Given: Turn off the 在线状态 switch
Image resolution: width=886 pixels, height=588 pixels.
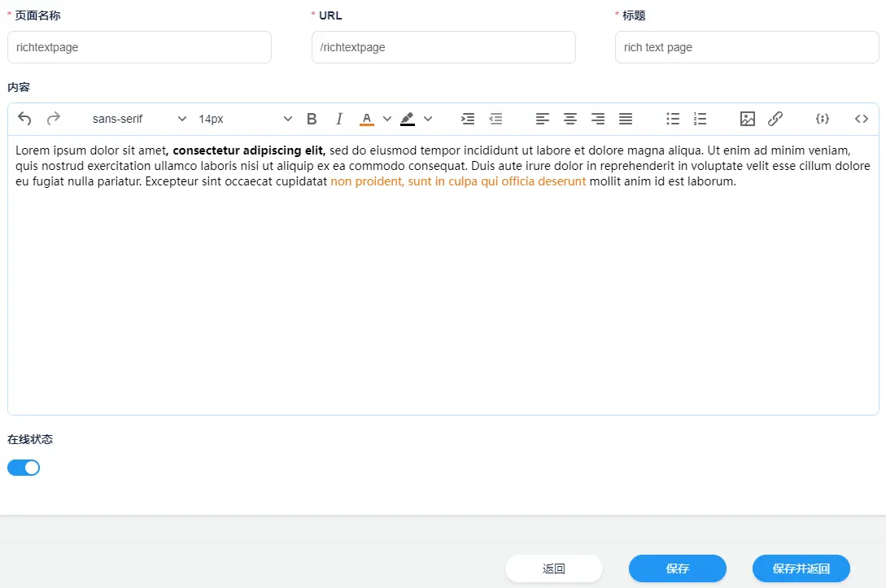Looking at the screenshot, I should [x=24, y=468].
